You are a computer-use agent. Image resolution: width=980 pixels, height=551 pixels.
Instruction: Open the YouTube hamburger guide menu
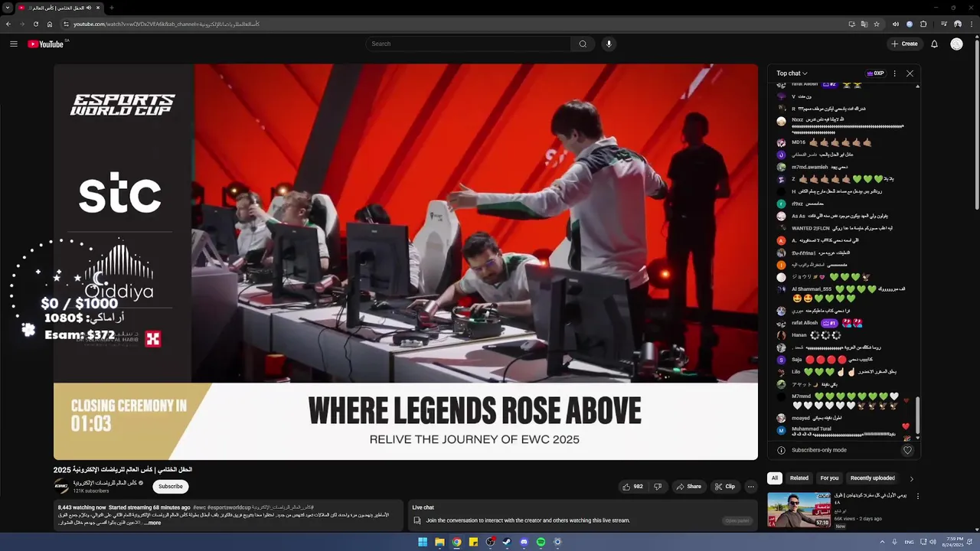point(14,44)
